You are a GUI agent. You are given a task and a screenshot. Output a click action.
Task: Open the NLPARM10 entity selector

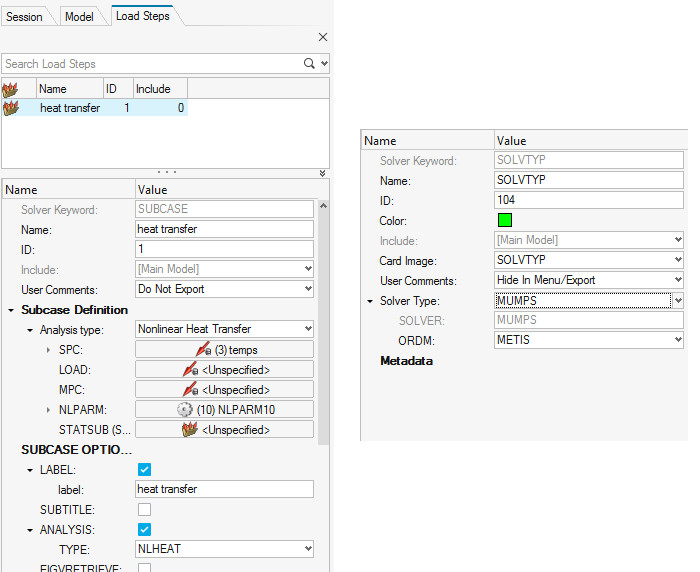[224, 409]
